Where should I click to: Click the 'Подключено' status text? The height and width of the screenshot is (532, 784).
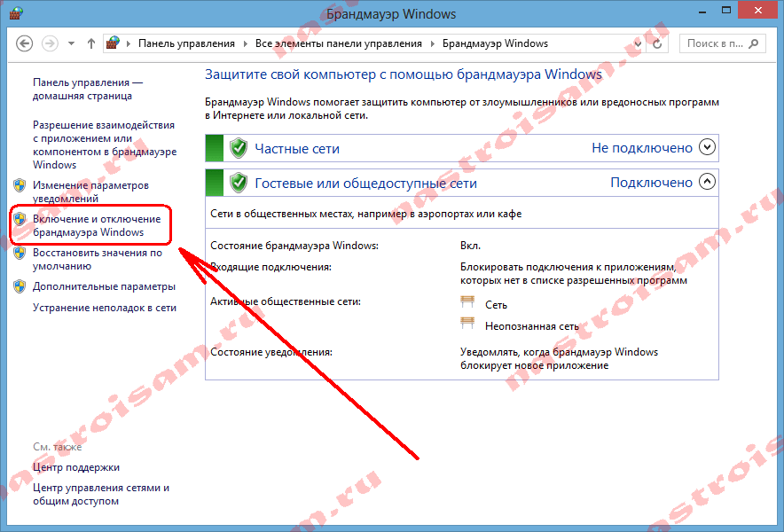[651, 183]
